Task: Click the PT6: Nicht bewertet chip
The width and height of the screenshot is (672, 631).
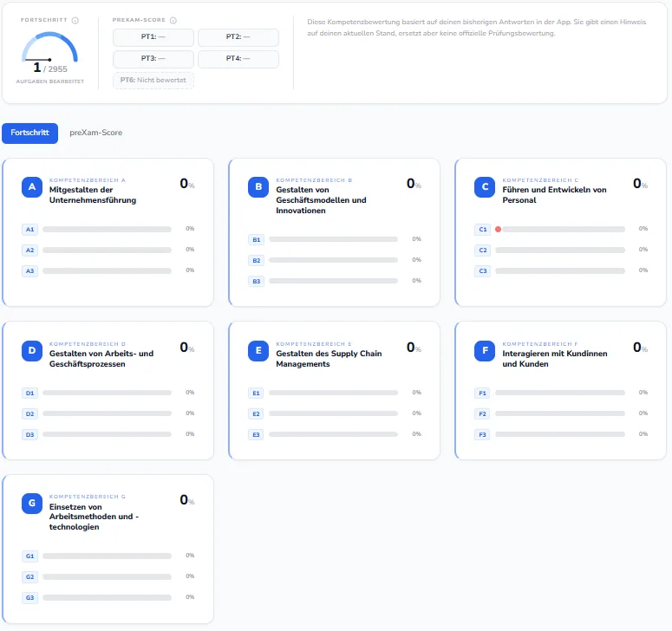Action: (153, 80)
